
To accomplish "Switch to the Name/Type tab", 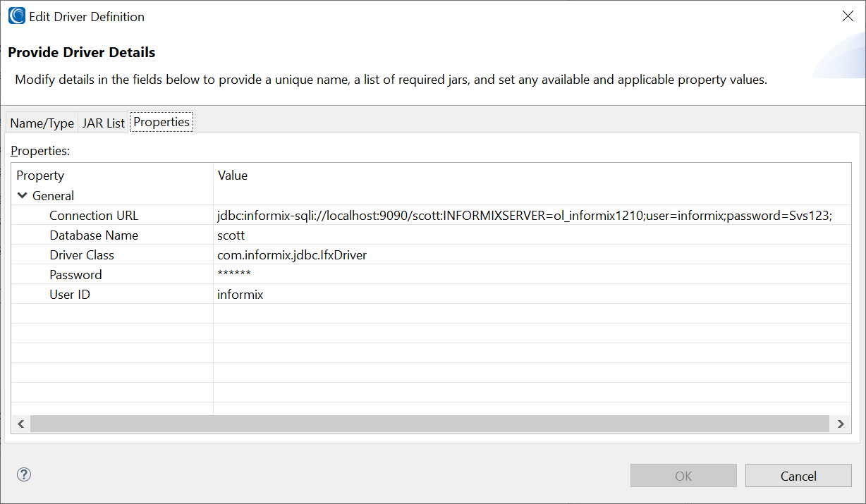I will (42, 123).
